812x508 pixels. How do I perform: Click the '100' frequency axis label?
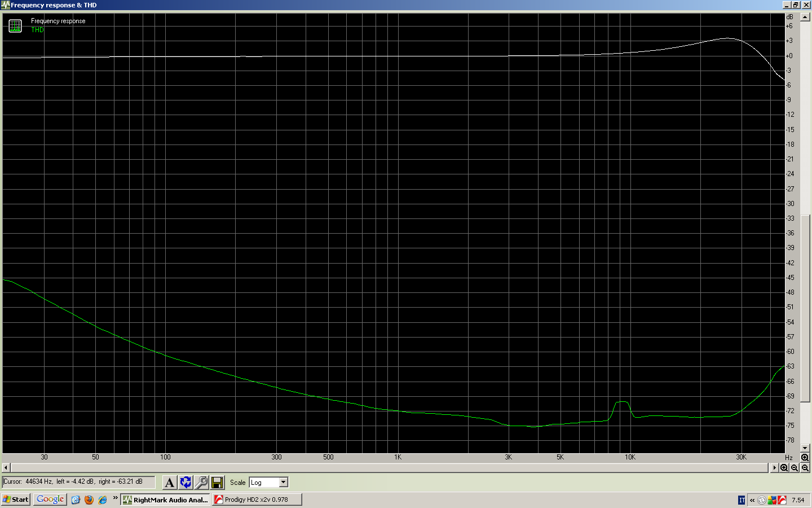[x=165, y=457]
